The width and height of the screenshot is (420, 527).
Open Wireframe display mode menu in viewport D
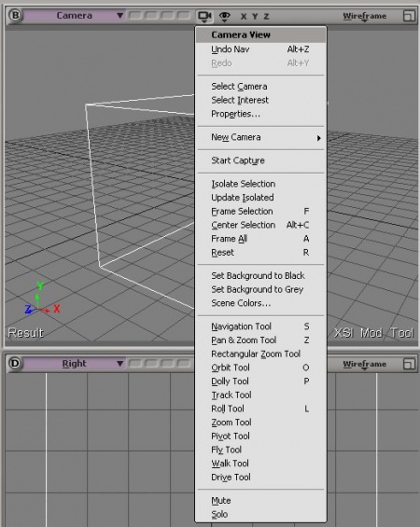click(x=365, y=365)
